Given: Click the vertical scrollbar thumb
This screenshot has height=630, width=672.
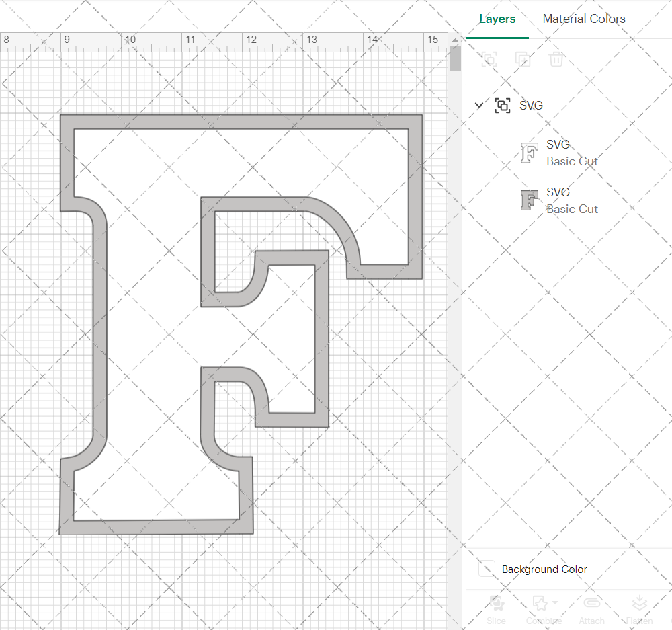Looking at the screenshot, I should (455, 58).
